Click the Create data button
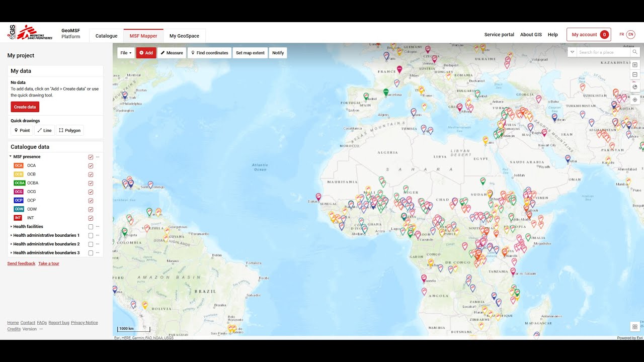This screenshot has width=644, height=362. coord(25,107)
